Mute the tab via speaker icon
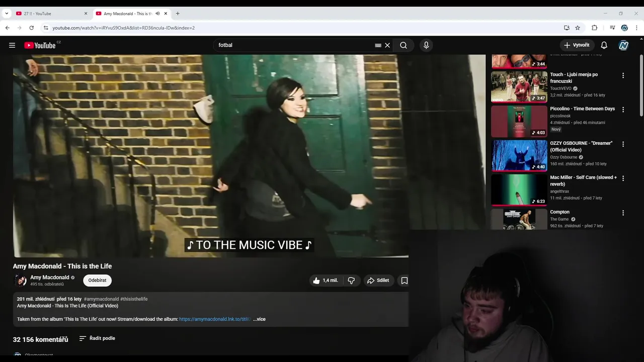 coord(157,14)
